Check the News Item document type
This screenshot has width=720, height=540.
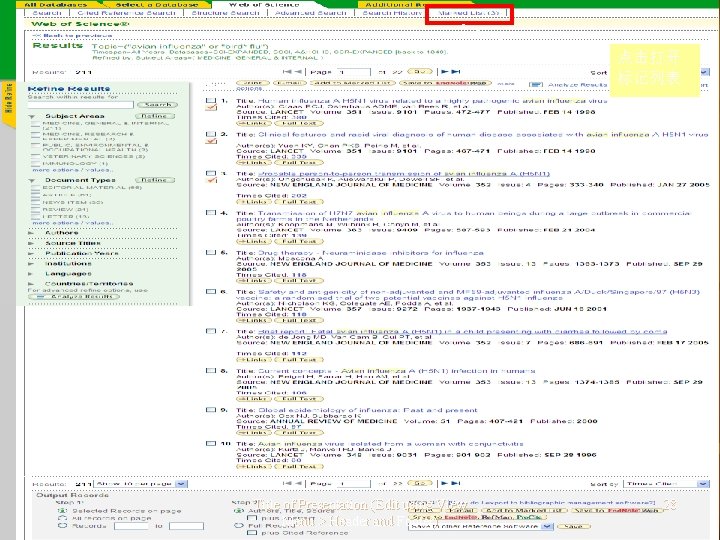35,202
